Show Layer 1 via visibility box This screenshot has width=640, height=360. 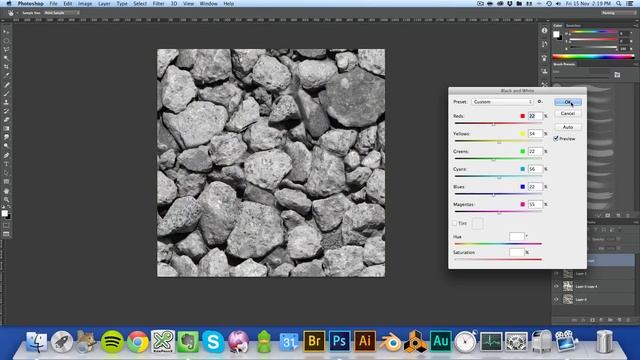(556, 273)
